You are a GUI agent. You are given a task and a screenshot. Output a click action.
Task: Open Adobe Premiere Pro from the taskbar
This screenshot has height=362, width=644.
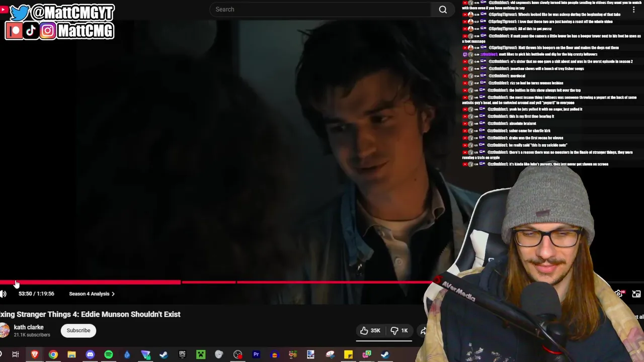[256, 355]
